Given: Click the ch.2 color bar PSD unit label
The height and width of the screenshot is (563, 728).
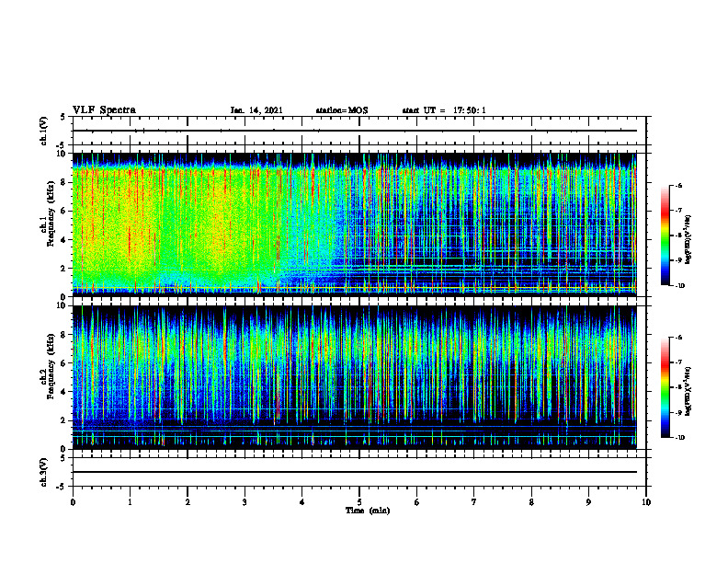Looking at the screenshot, I should pyautogui.click(x=688, y=391).
